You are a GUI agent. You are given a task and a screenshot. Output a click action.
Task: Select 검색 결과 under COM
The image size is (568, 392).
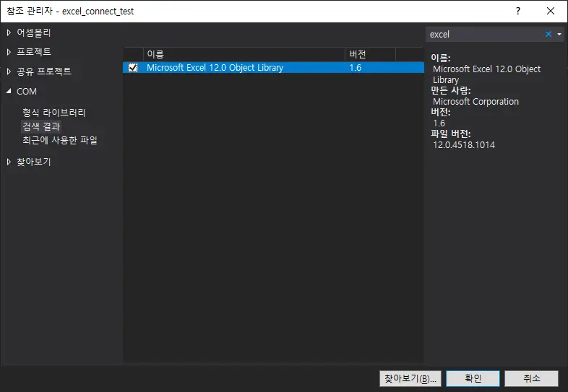pyautogui.click(x=41, y=126)
